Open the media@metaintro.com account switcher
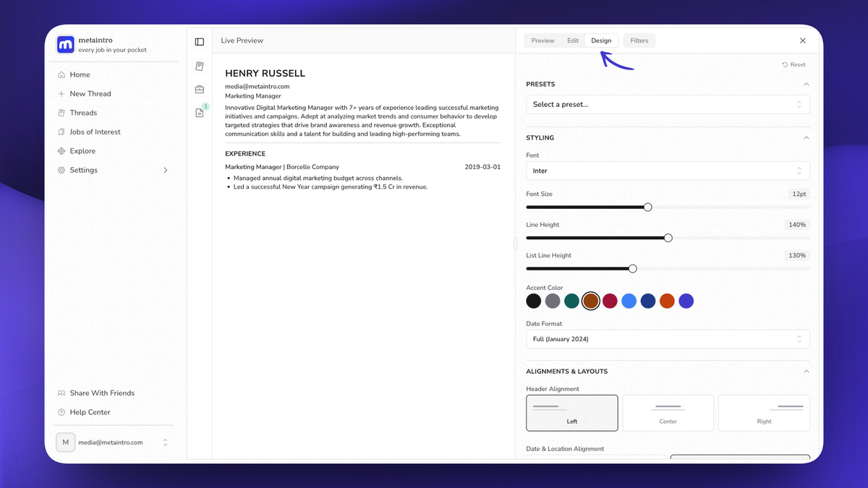Screen dimensions: 868x488 point(113,442)
